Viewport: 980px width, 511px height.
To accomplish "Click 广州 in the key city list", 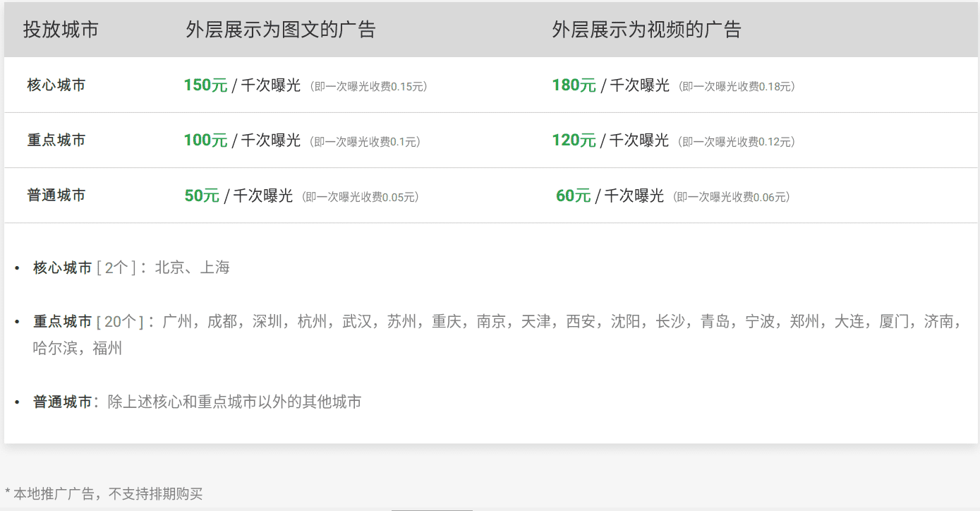I will [x=177, y=322].
